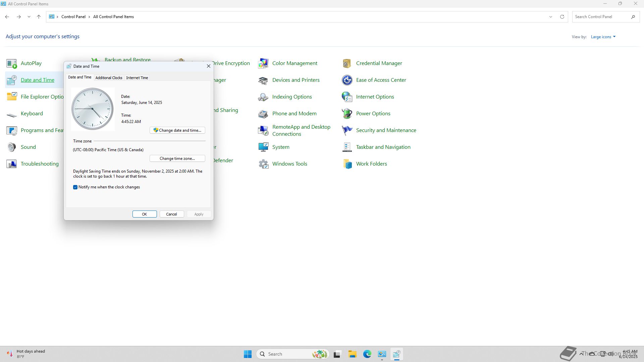Expand the address bar history dropdown

(x=550, y=17)
